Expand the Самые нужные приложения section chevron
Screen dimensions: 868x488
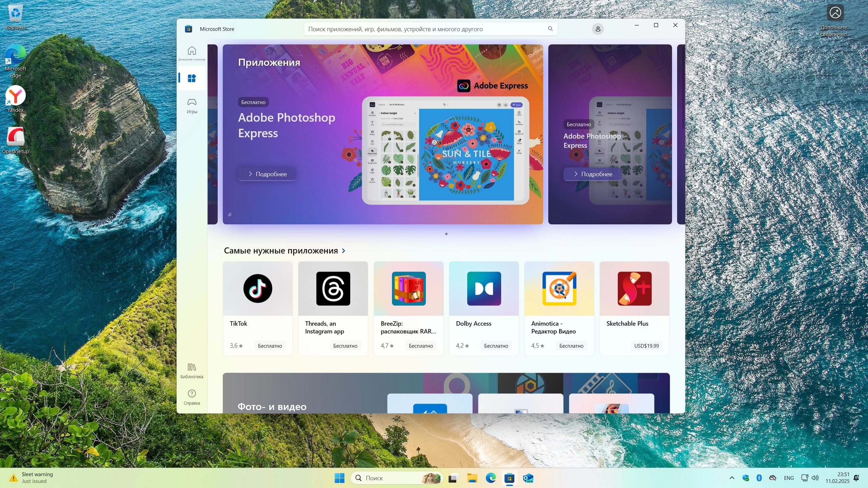[x=343, y=251]
